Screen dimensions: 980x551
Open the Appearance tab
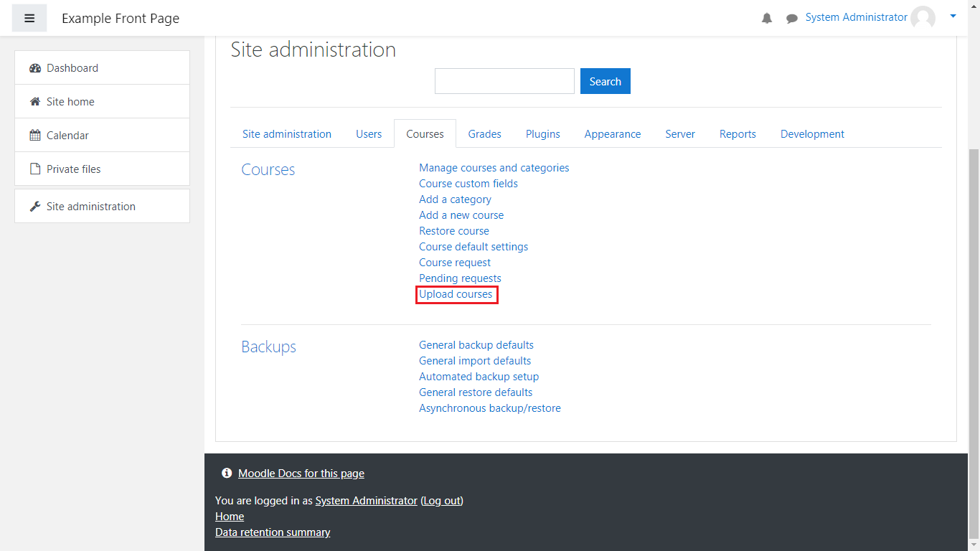[x=612, y=134]
